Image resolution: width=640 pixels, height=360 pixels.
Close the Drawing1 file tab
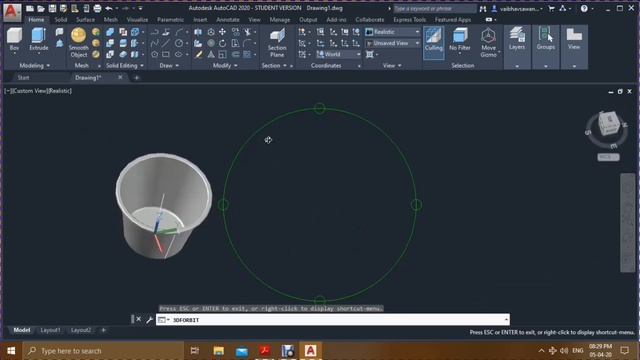[x=120, y=77]
